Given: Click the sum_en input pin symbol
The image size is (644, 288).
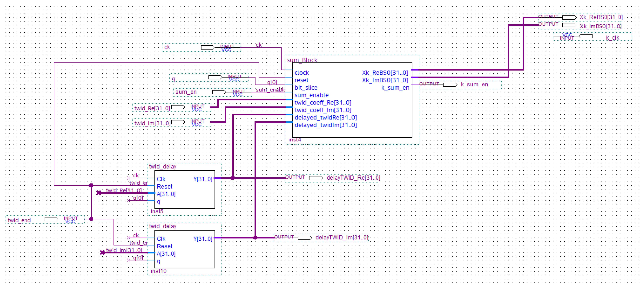Looking at the screenshot, I should tap(219, 92).
